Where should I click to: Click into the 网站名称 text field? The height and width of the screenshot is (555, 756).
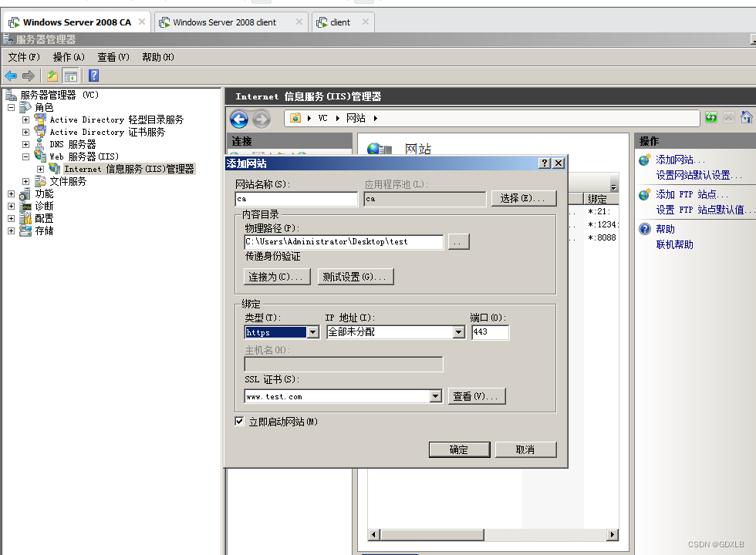pyautogui.click(x=296, y=199)
